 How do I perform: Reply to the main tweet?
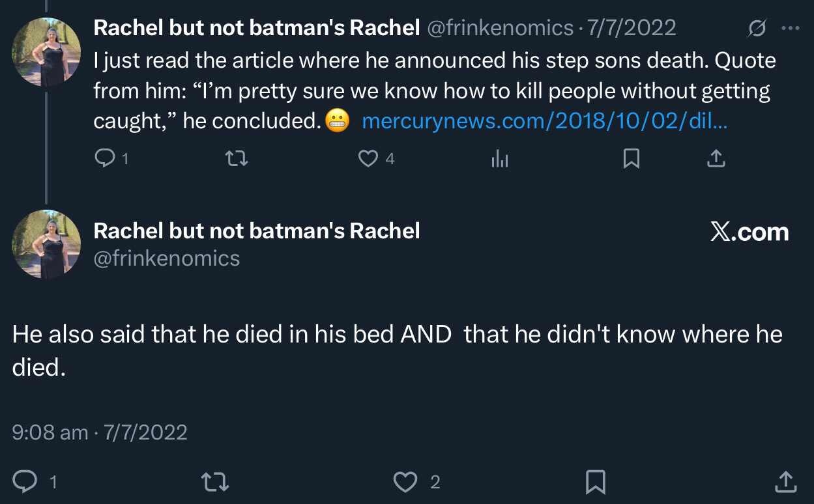tap(26, 482)
